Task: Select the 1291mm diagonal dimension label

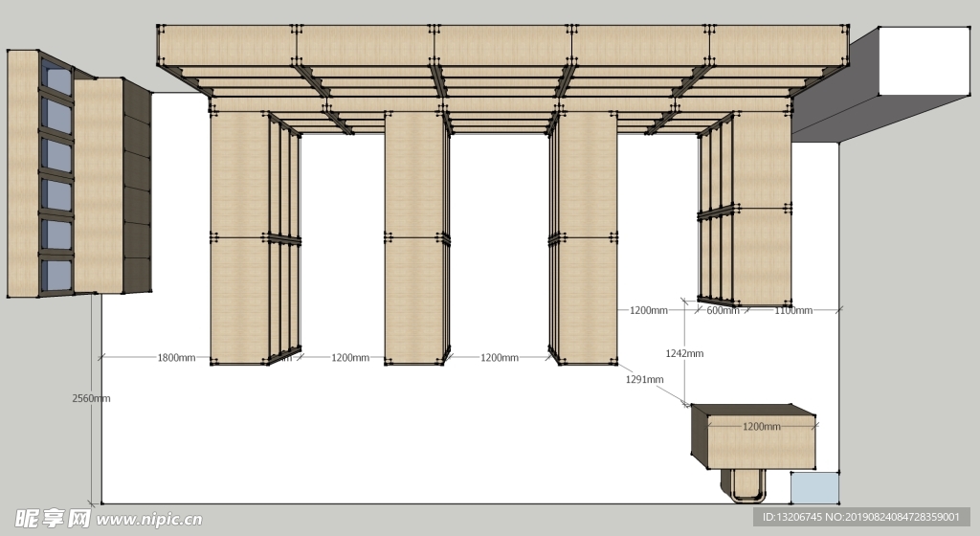Action: (x=644, y=379)
